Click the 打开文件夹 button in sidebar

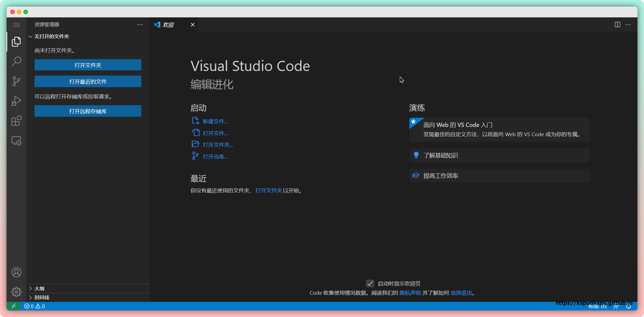click(88, 65)
